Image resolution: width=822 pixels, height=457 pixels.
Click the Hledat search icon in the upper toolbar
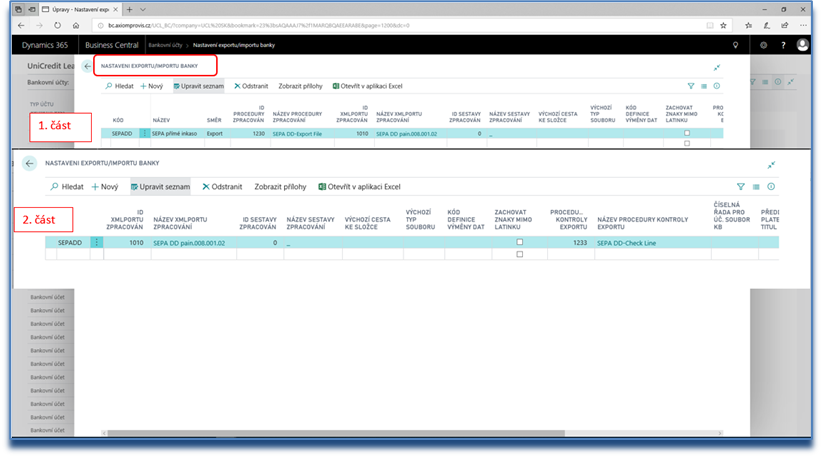pos(112,87)
